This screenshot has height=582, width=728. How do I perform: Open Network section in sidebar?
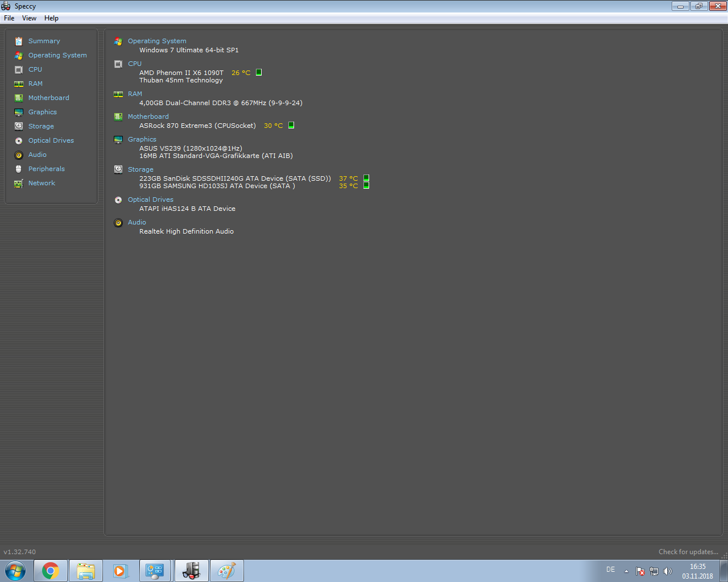tap(42, 183)
